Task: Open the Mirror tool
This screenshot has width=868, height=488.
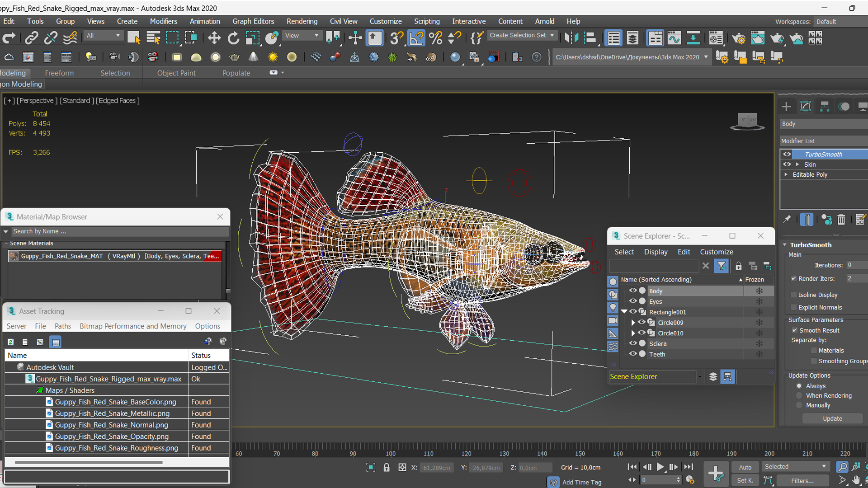Action: pyautogui.click(x=571, y=38)
